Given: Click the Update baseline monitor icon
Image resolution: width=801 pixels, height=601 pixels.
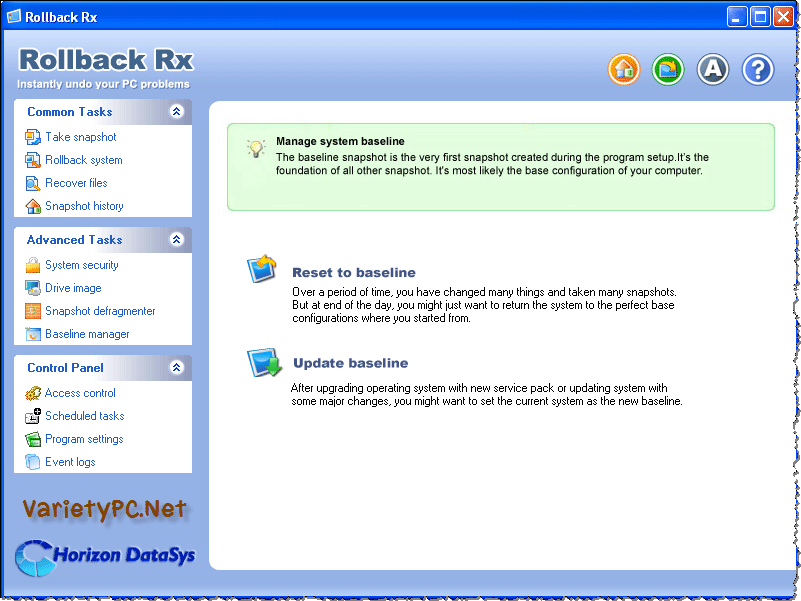Looking at the screenshot, I should [265, 363].
